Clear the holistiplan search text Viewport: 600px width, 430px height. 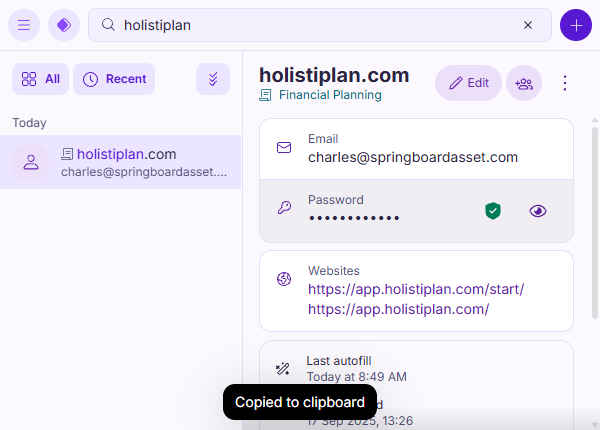[x=528, y=25]
